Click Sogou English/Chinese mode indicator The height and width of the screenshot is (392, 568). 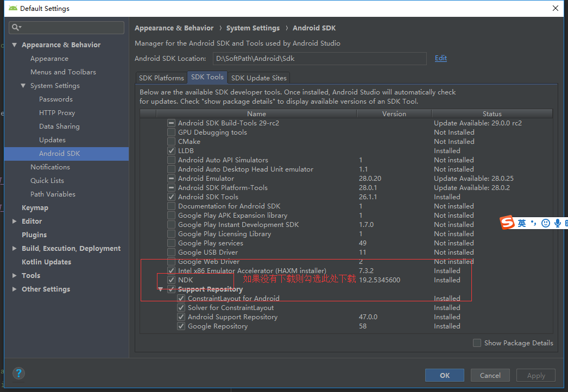pyautogui.click(x=522, y=223)
